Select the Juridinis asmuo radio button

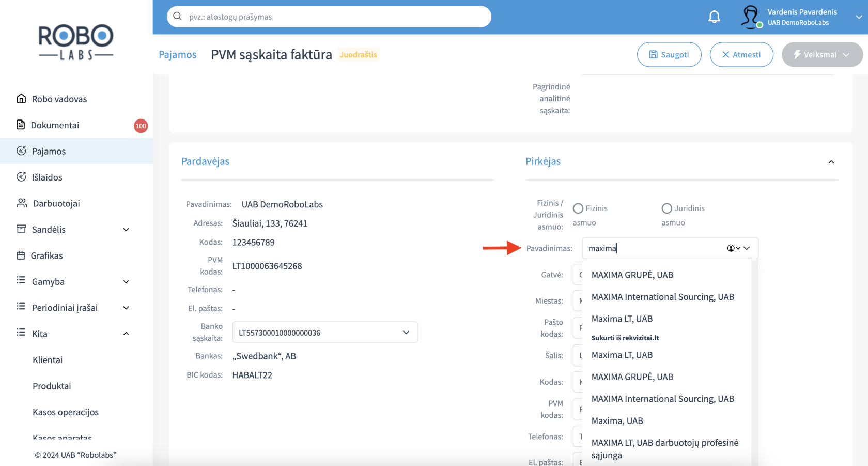click(x=667, y=208)
